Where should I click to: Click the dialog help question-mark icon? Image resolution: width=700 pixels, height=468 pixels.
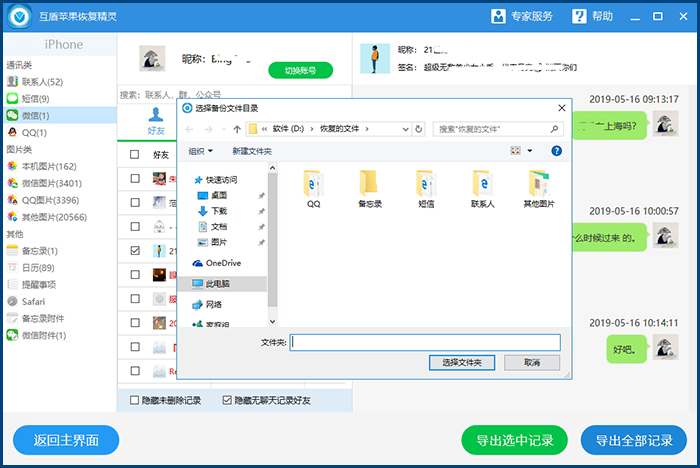point(556,151)
